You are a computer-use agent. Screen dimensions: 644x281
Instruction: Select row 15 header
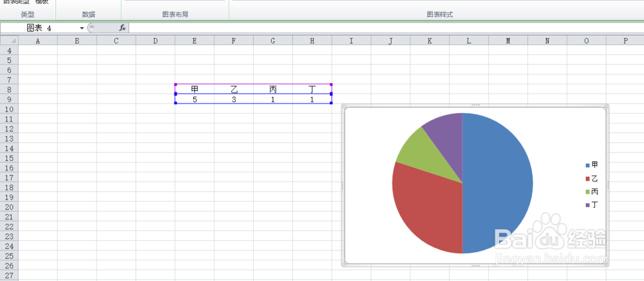point(9,158)
